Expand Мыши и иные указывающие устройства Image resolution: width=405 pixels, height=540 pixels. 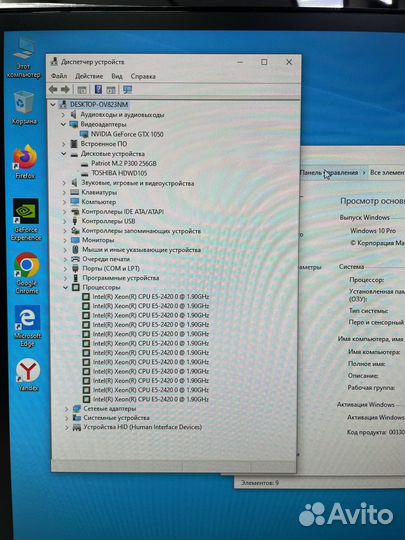65,250
